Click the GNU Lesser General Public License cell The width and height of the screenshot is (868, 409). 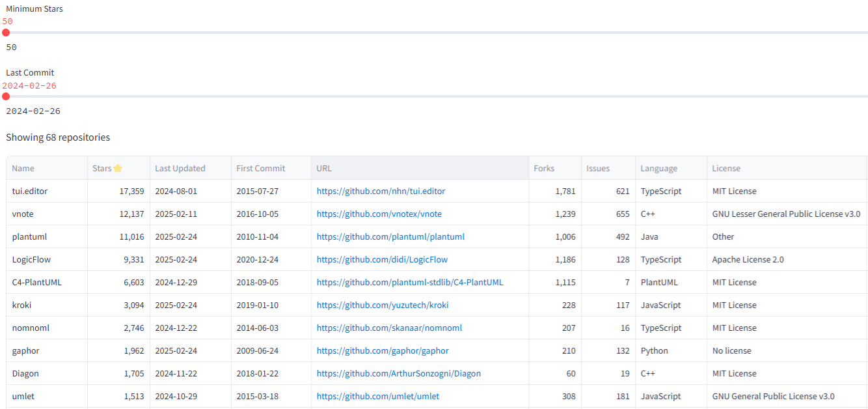tap(787, 214)
